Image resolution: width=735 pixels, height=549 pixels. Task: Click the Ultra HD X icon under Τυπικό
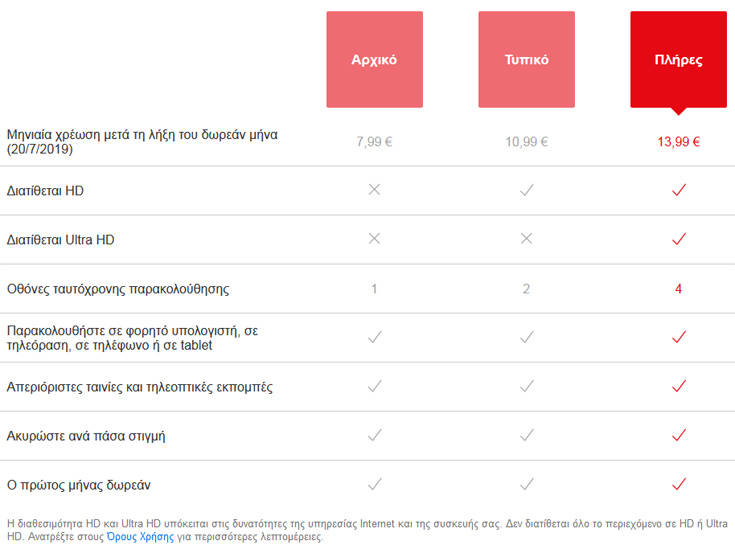pos(526,239)
